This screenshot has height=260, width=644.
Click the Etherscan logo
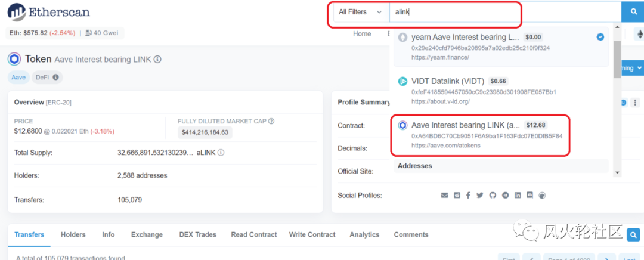(x=48, y=12)
